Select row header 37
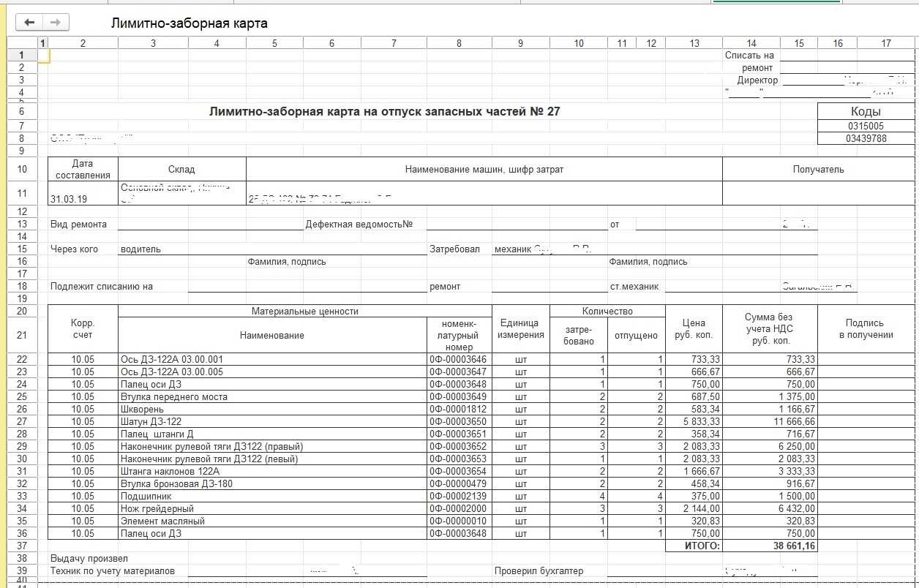This screenshot has width=919, height=588. pyautogui.click(x=21, y=546)
